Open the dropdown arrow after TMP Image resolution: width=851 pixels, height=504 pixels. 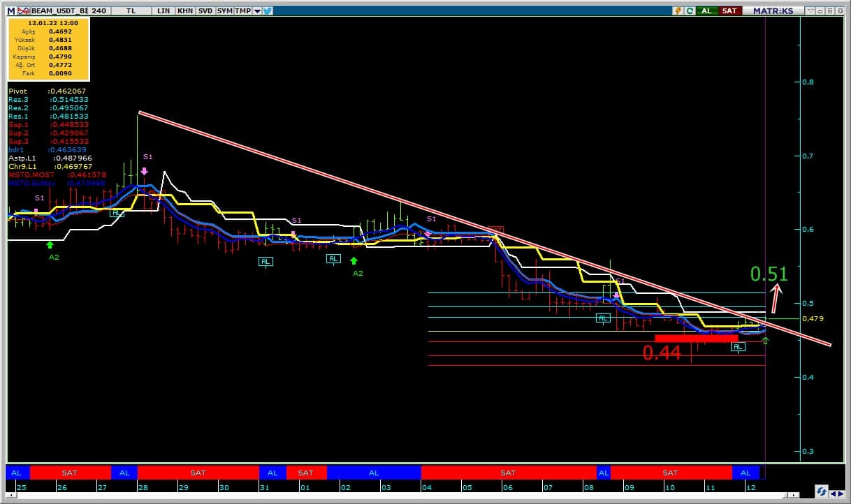pos(257,10)
